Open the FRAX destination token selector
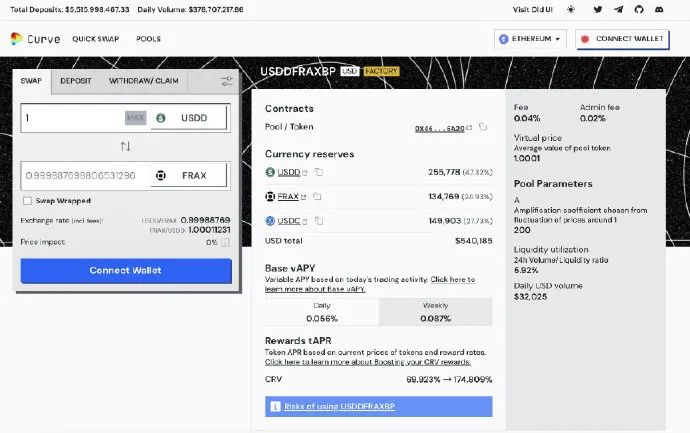The image size is (690, 433). click(188, 175)
